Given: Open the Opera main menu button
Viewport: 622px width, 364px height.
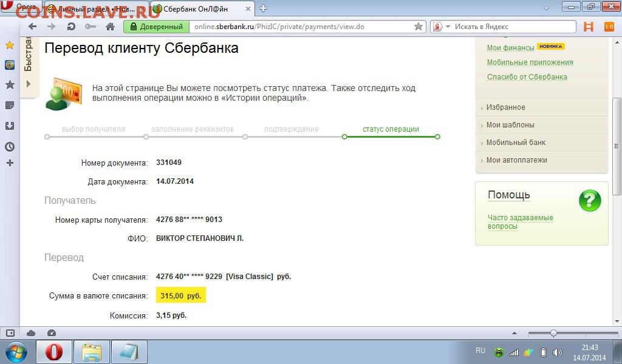Looking at the screenshot, I should point(22,7).
